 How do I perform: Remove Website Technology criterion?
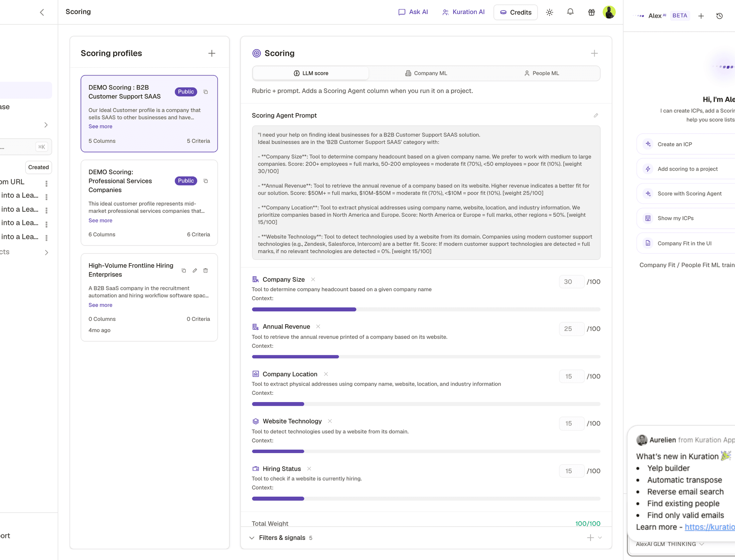pos(330,421)
